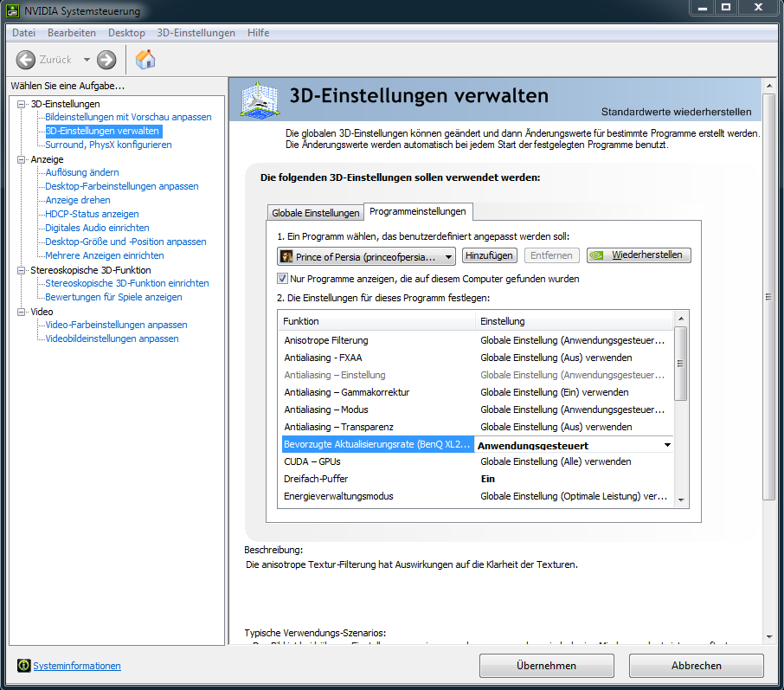Open Desktop-Größe und -Position anpassen
The height and width of the screenshot is (690, 784).
click(125, 242)
